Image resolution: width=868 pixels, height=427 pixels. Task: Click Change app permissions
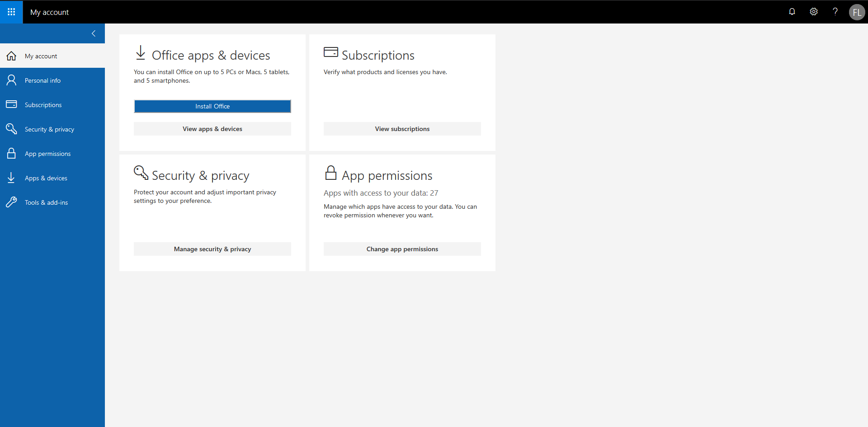pos(402,249)
